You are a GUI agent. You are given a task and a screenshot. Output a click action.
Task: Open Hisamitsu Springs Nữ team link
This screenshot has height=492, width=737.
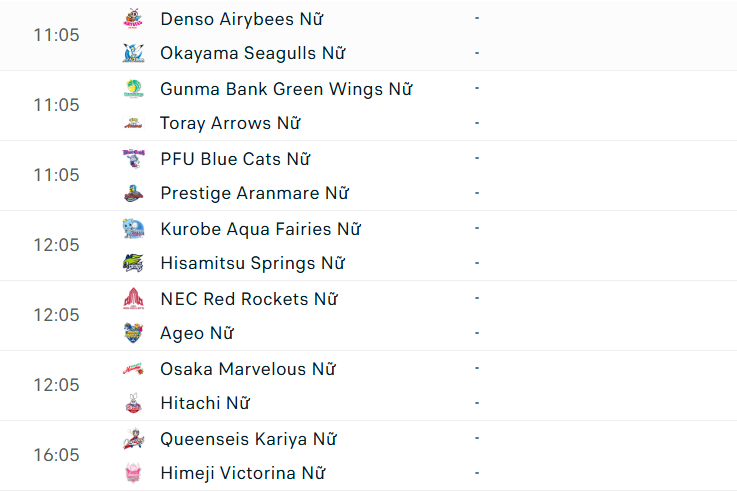pos(252,263)
